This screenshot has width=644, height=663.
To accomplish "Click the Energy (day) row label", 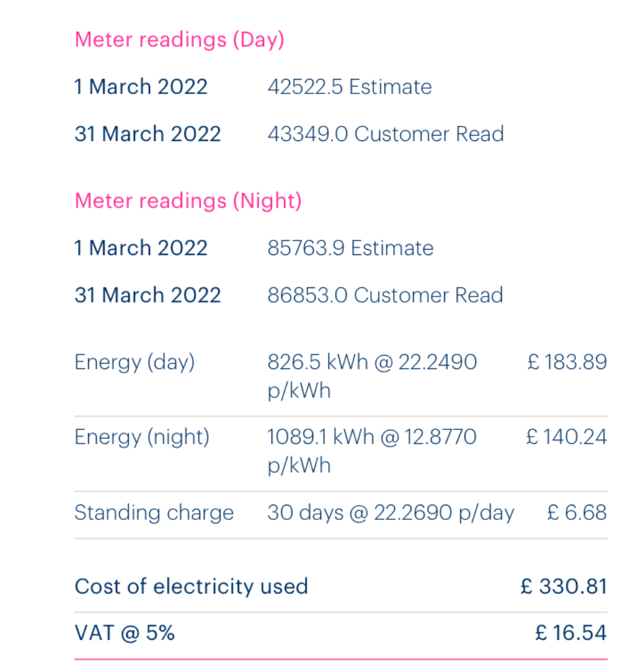I will [x=134, y=363].
